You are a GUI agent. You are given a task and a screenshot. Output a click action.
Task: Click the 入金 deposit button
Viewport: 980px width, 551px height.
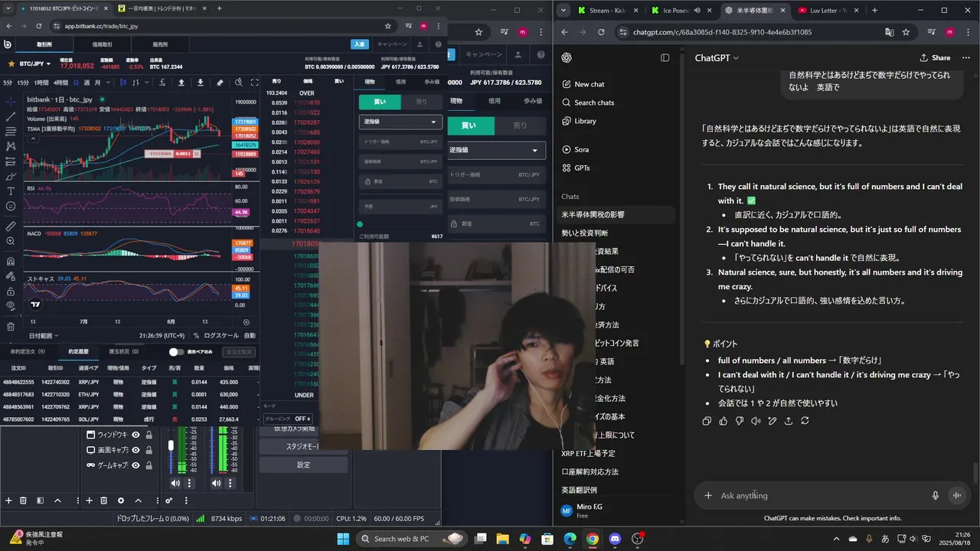[359, 44]
